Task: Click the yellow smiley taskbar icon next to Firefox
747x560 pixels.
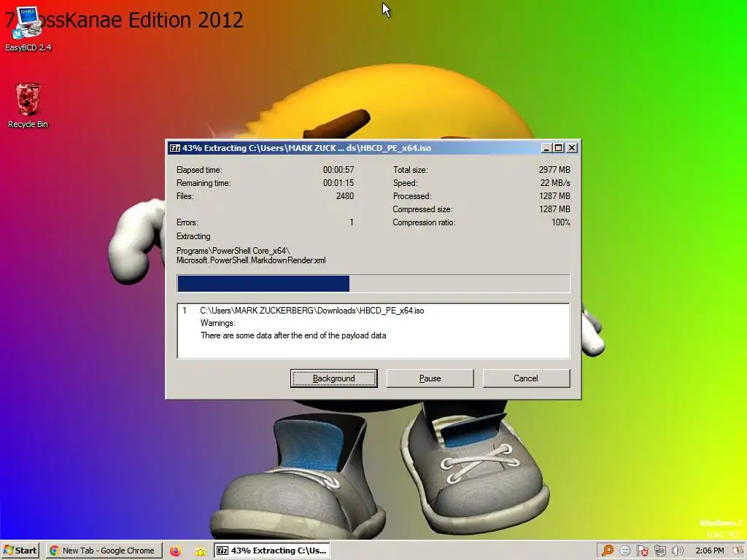Action: (x=200, y=551)
